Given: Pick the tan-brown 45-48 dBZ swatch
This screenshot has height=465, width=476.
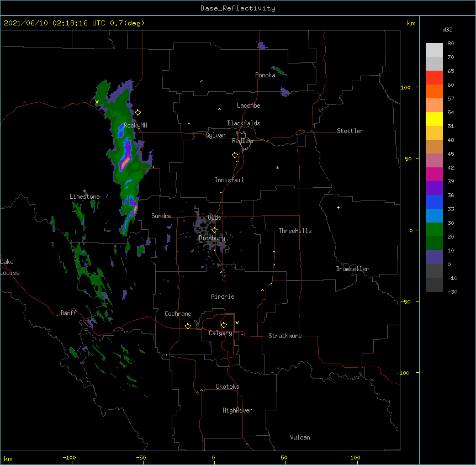Looking at the screenshot, I should pyautogui.click(x=434, y=146).
